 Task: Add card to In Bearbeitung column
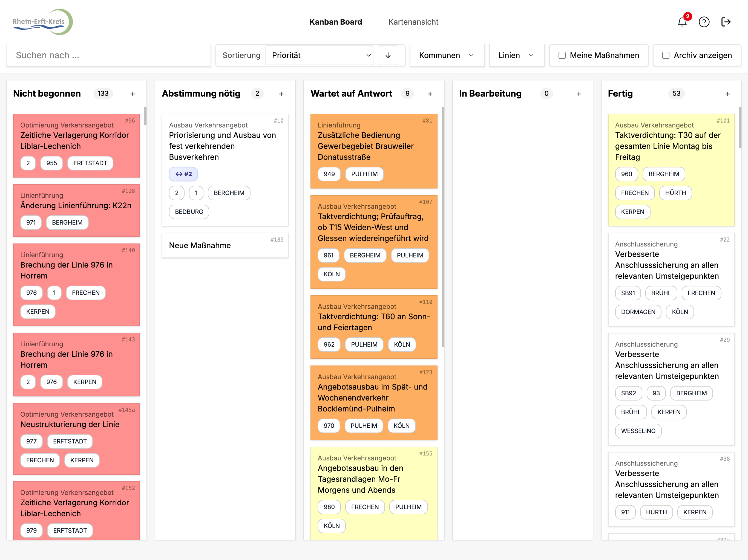tap(579, 94)
